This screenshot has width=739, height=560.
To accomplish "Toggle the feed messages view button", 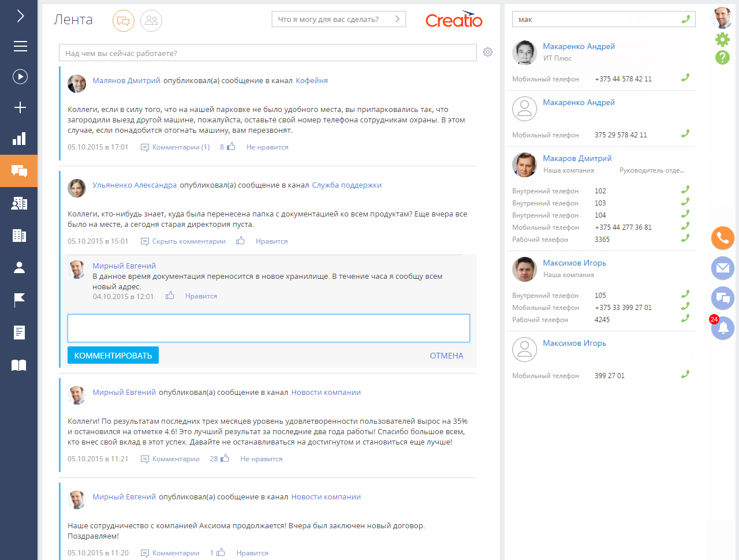I will pyautogui.click(x=124, y=21).
